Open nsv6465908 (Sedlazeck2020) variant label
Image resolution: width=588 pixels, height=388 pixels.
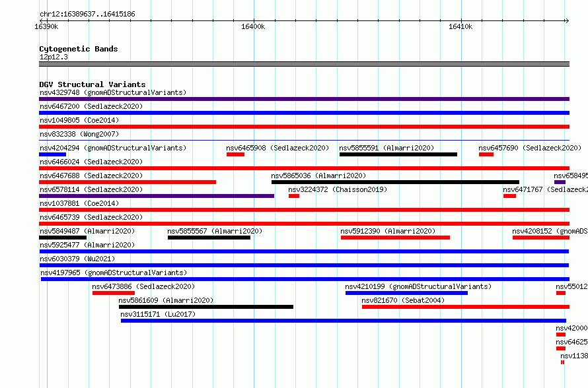277,148
